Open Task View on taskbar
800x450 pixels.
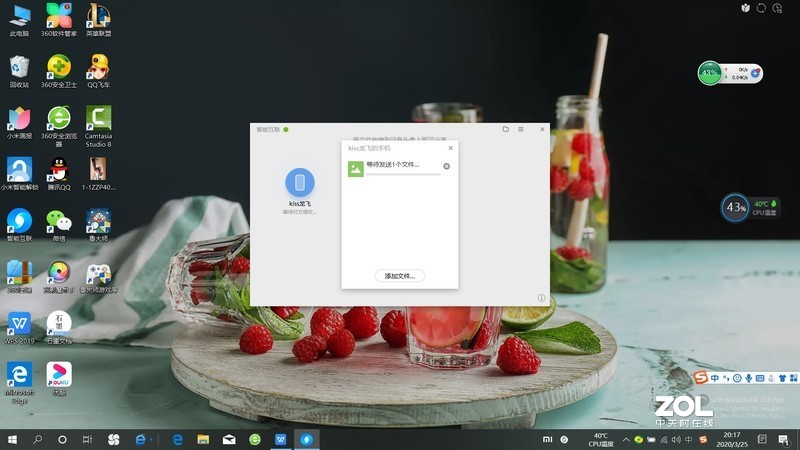pos(87,439)
